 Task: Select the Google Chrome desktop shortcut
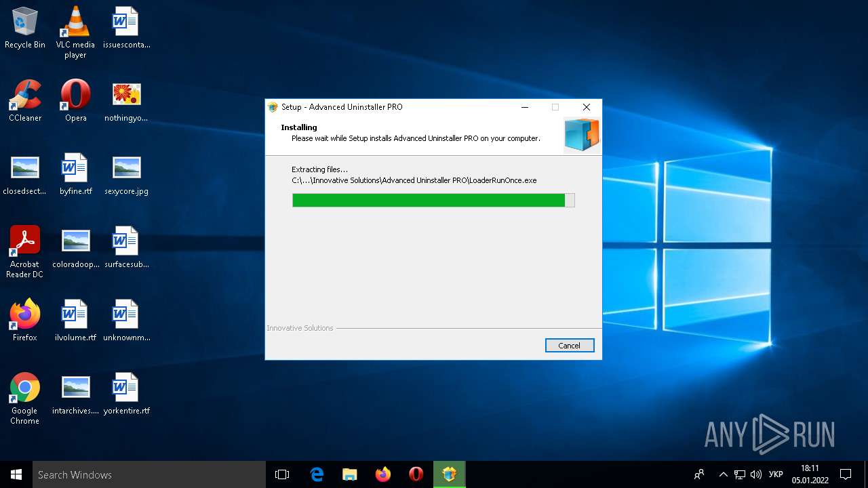25,399
